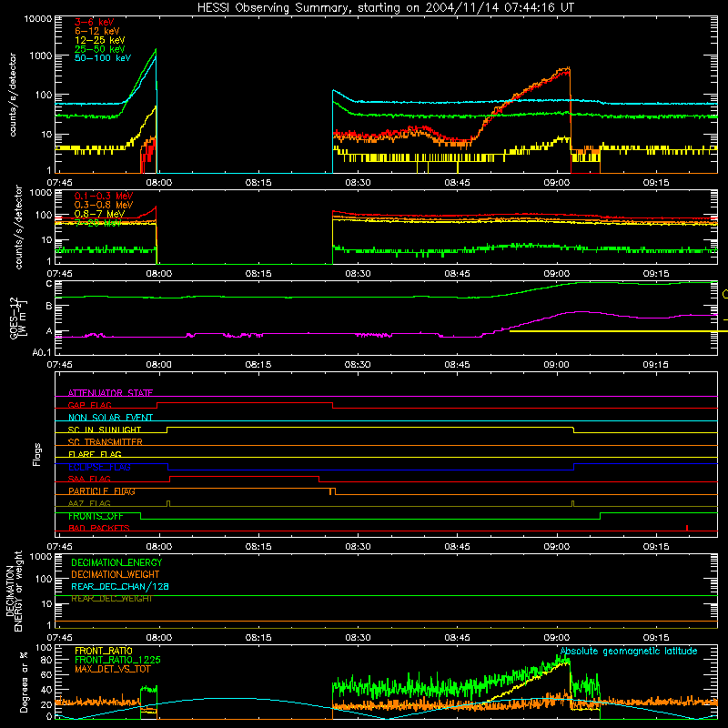This screenshot has height=728, width=728.
Task: Click the SC_IN_SUNLIGHT flag label
Action: 105,430
